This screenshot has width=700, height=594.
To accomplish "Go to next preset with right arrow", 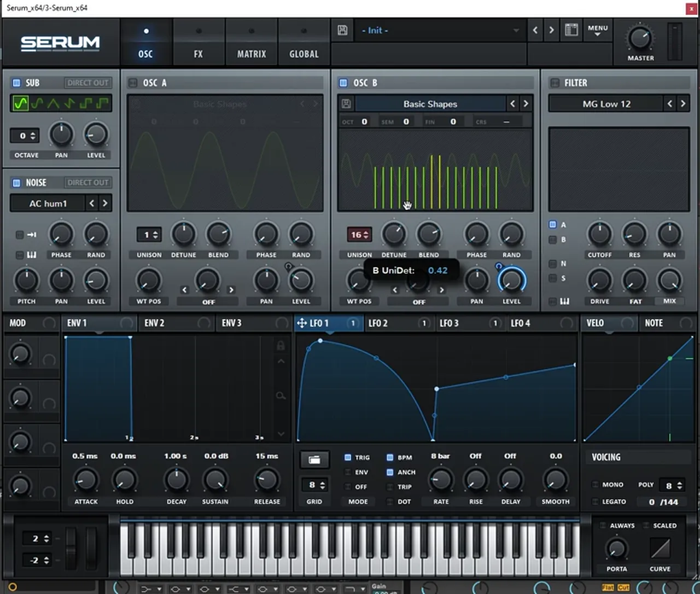I will 551,30.
